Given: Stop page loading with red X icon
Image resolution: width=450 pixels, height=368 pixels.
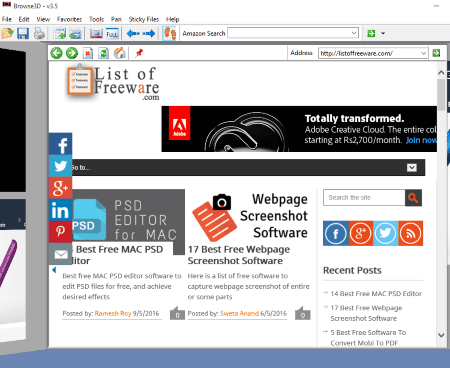Looking at the screenshot, I should (x=88, y=53).
